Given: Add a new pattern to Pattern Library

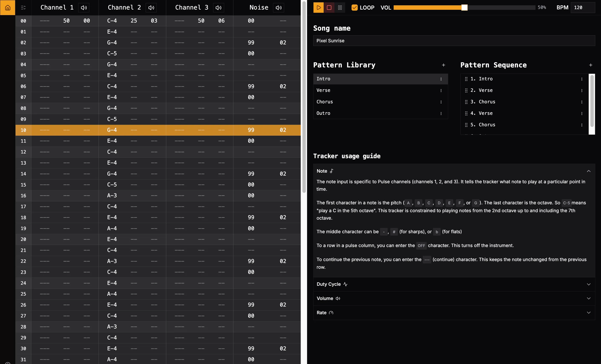Looking at the screenshot, I should tap(443, 65).
